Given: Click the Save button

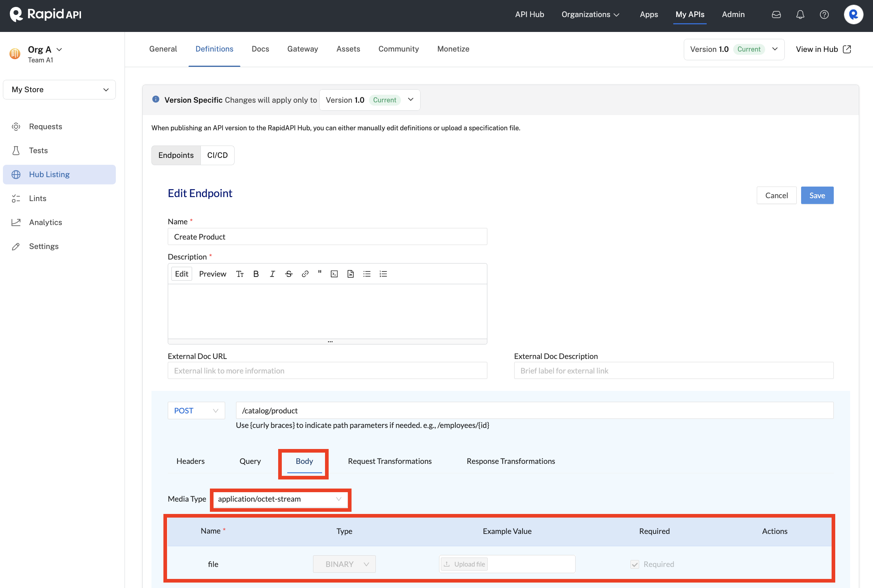Looking at the screenshot, I should (x=817, y=195).
